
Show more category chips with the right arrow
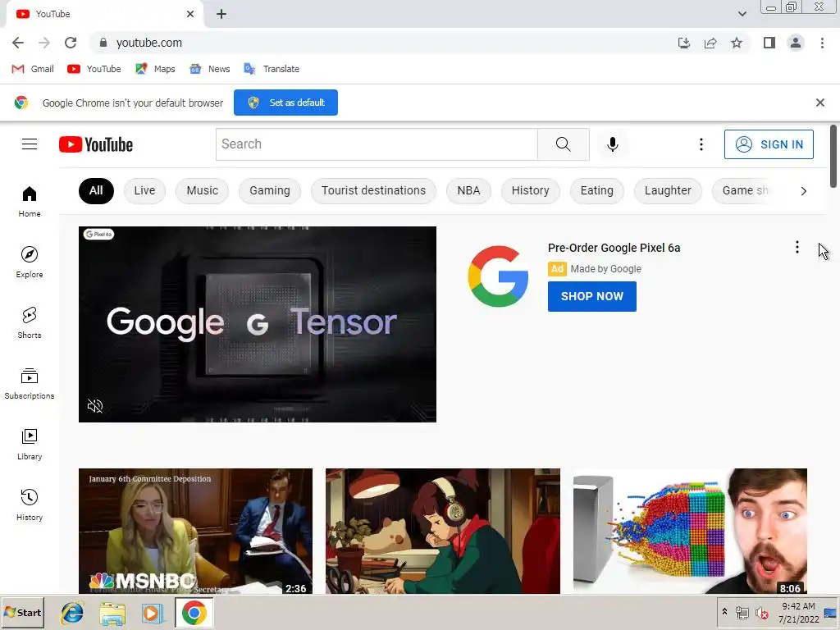803,191
